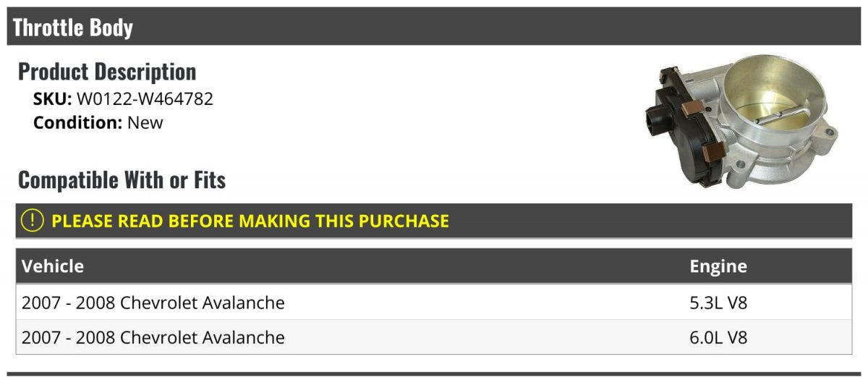Image resolution: width=868 pixels, height=383 pixels.
Task: Click the Condition: New text
Action: pyautogui.click(x=98, y=122)
